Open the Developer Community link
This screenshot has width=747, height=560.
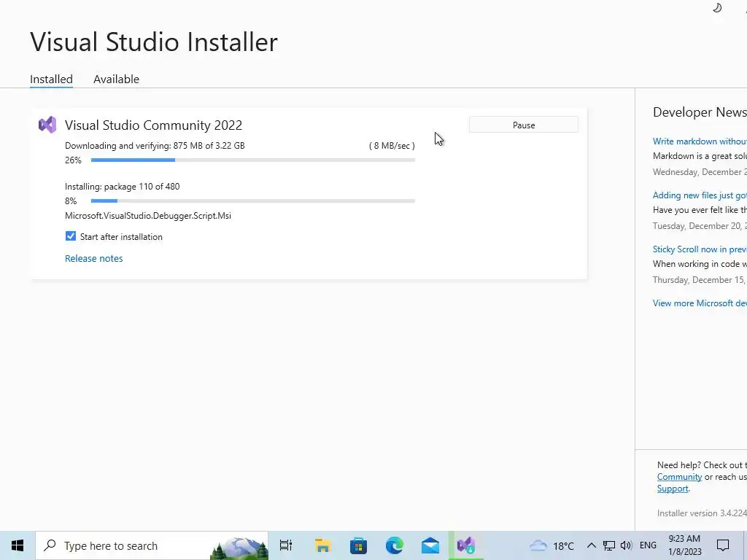click(679, 477)
